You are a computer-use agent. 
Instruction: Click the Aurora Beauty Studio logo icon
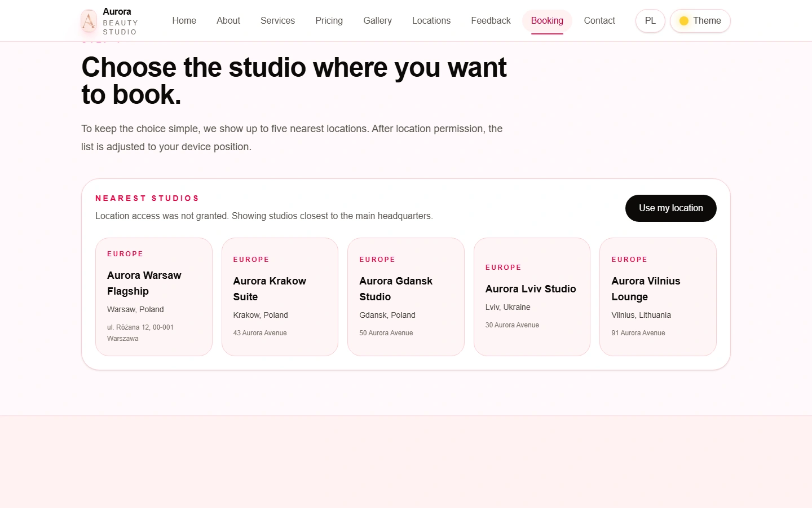tap(89, 21)
